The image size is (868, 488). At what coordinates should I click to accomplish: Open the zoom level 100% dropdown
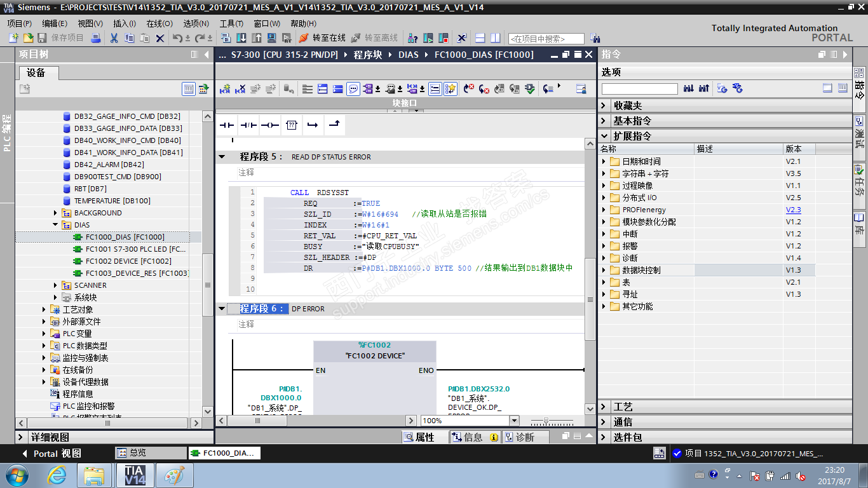pos(513,421)
